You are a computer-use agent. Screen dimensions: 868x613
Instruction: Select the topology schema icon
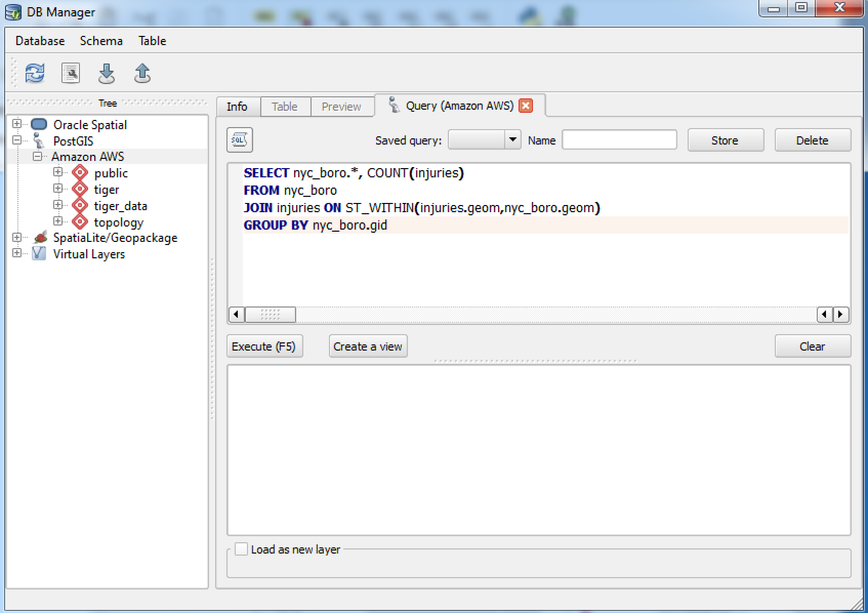[79, 222]
